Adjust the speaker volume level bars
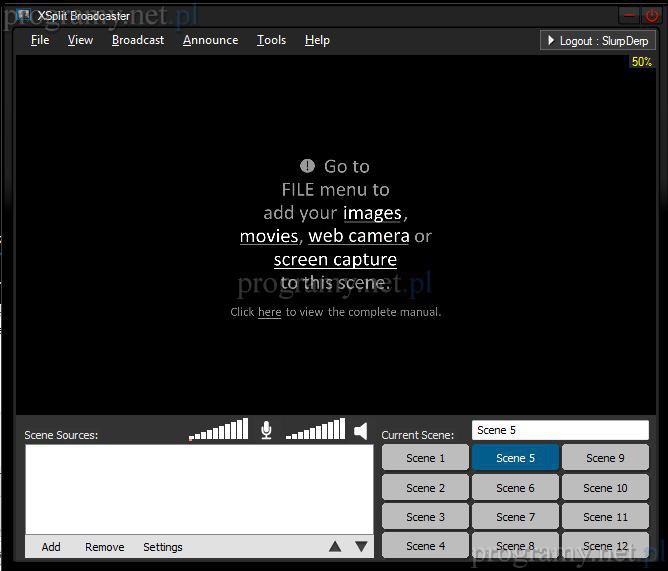This screenshot has height=571, width=668. pyautogui.click(x=315, y=430)
